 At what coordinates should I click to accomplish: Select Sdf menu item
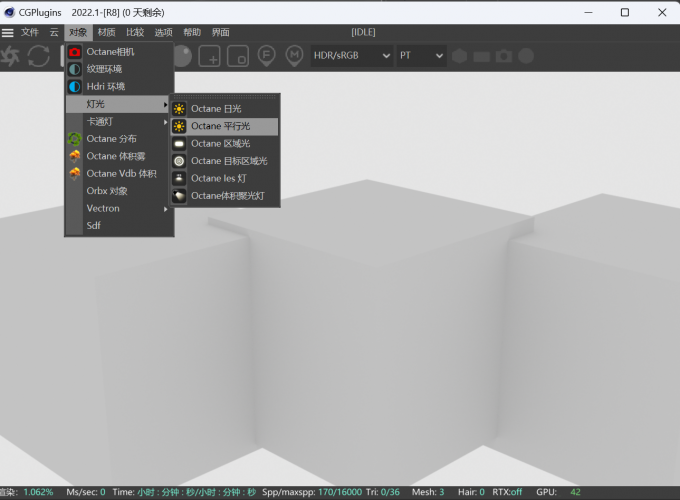pyautogui.click(x=120, y=225)
